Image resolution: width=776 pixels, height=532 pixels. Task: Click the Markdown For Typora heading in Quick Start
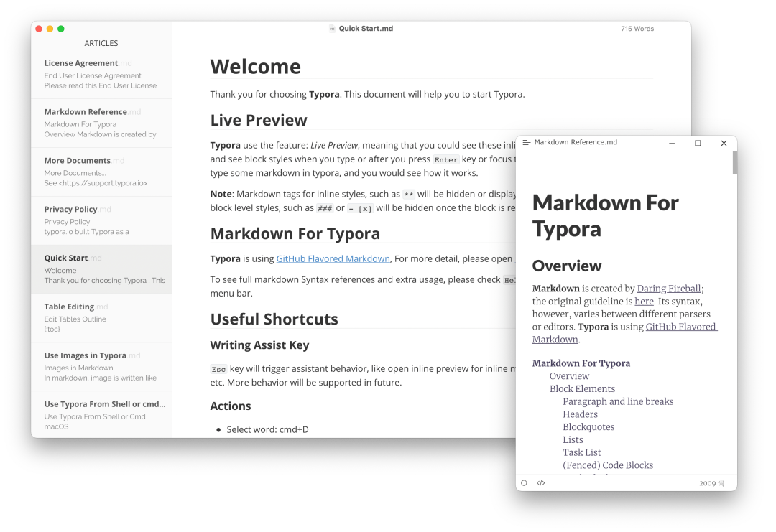[295, 234]
